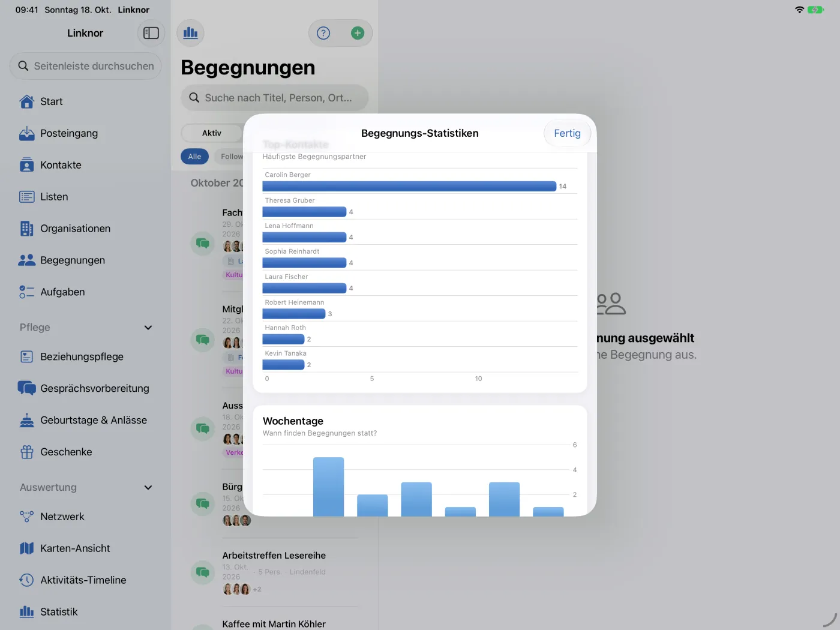Click the Theresa Gruber bar
Viewport: 840px width, 630px height.
tap(304, 212)
